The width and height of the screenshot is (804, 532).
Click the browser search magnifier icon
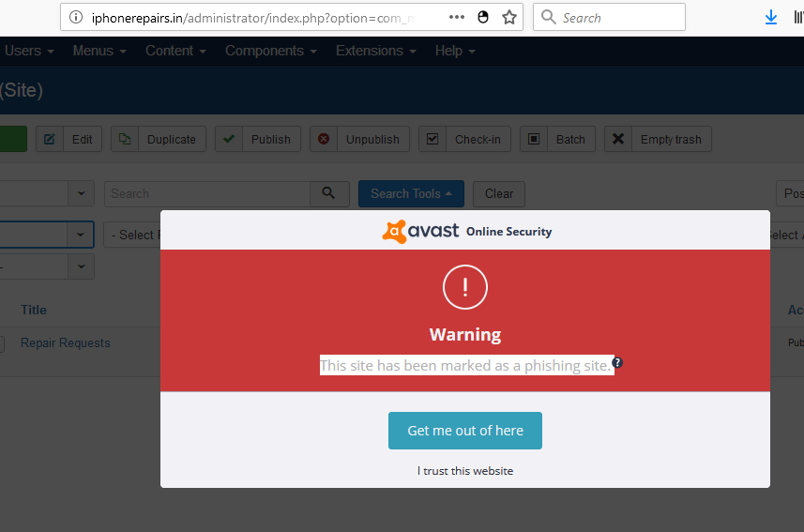[x=548, y=17]
